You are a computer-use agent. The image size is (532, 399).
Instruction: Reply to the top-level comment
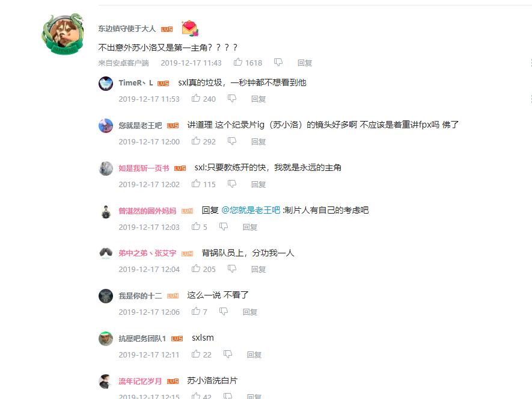coord(304,63)
